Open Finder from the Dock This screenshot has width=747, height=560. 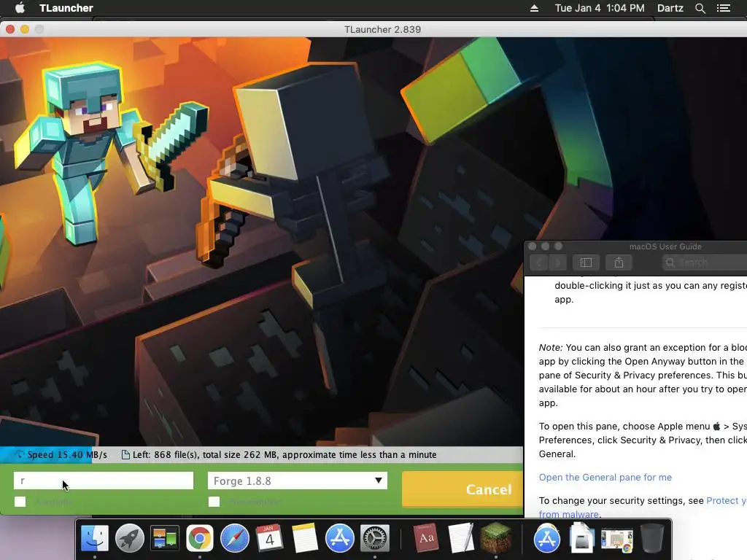click(95, 538)
